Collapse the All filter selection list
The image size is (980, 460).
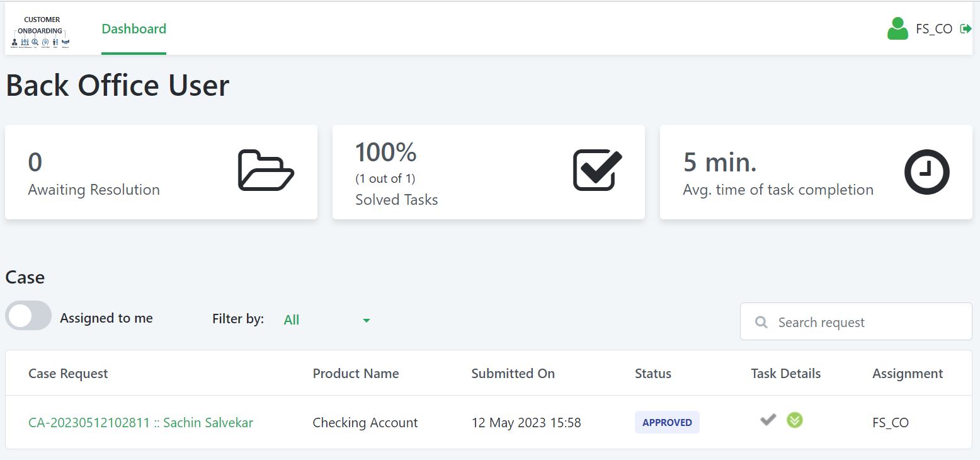pos(366,321)
